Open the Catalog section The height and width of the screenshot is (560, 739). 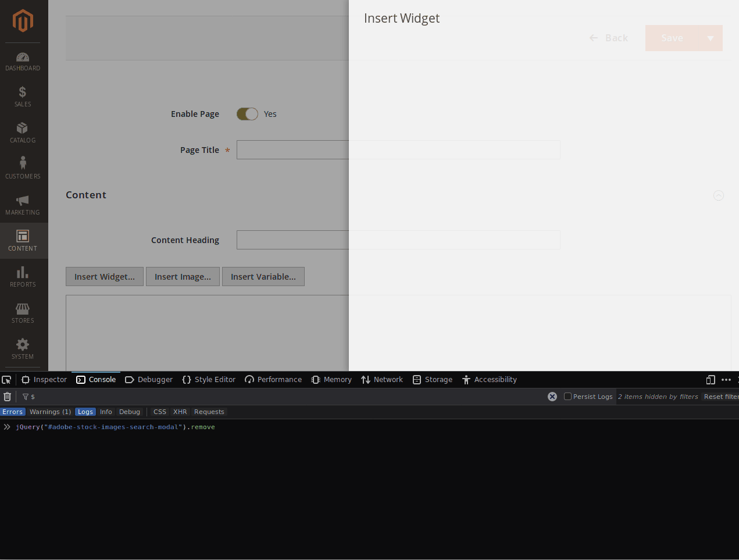point(23,132)
